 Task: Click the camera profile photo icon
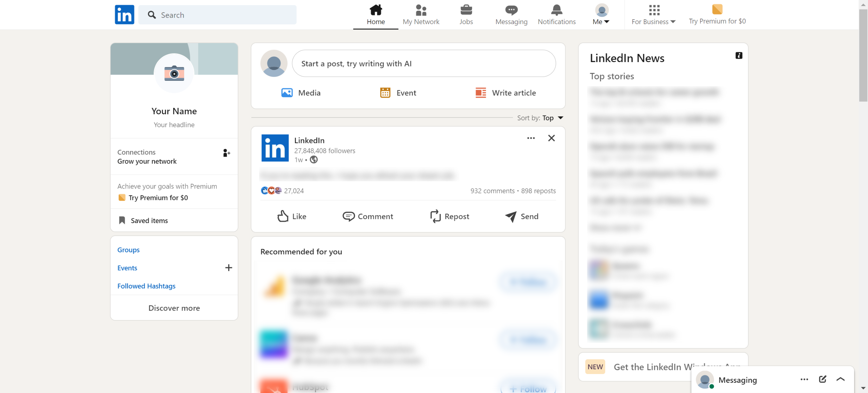tap(174, 73)
